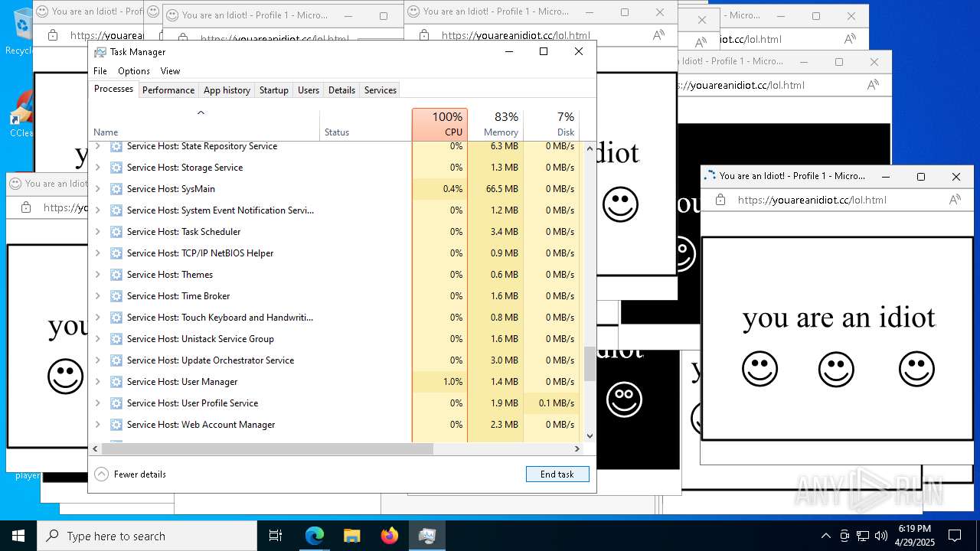Switch to the Performance tab
This screenshot has height=551, width=980.
coord(168,90)
